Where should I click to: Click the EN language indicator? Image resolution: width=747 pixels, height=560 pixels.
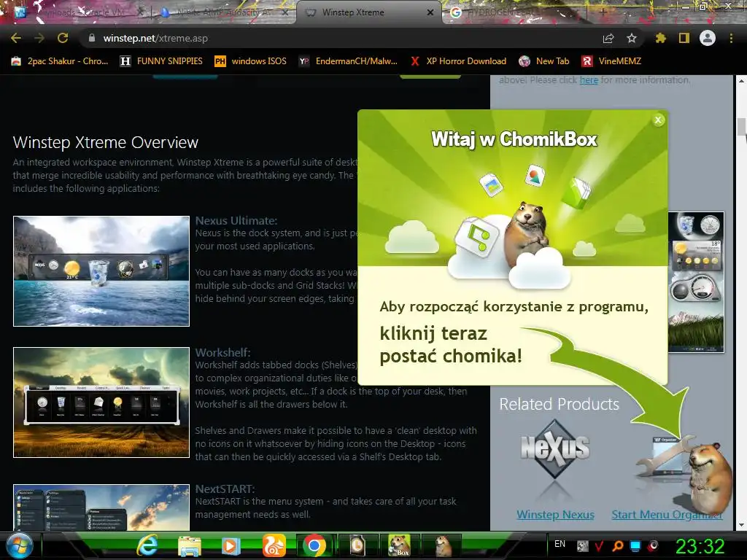point(560,544)
